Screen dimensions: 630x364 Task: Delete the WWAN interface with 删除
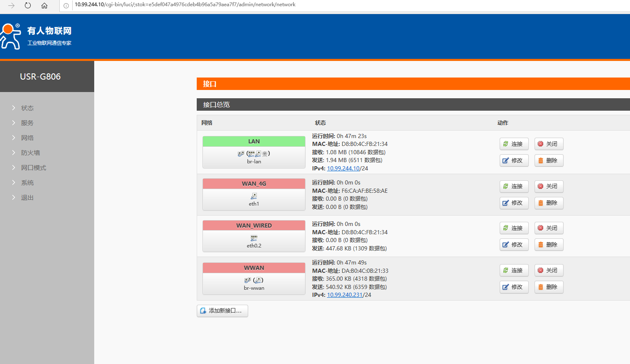549,287
